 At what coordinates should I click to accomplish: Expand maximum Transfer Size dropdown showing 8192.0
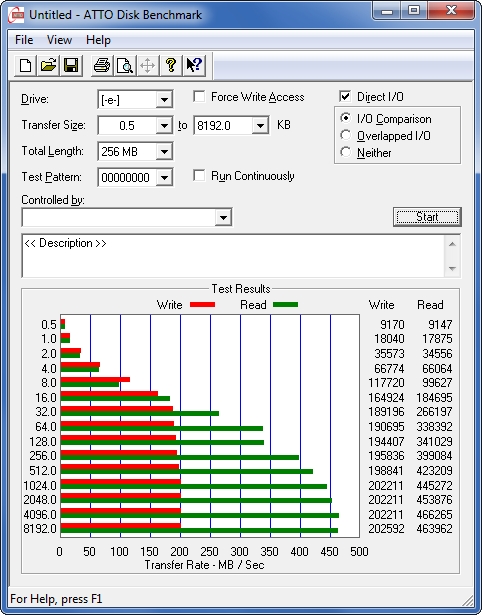pos(260,126)
